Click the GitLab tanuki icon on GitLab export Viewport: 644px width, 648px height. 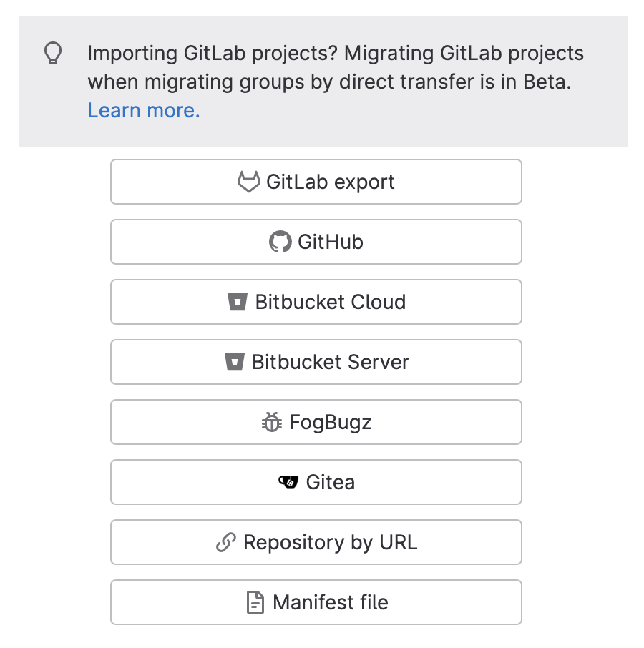click(x=248, y=182)
